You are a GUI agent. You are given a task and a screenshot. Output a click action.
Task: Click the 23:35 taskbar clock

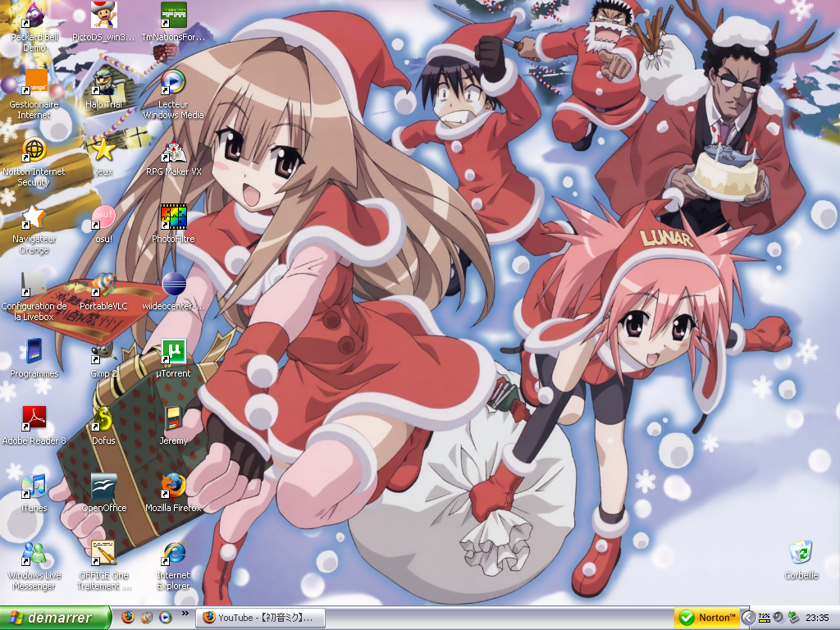818,618
